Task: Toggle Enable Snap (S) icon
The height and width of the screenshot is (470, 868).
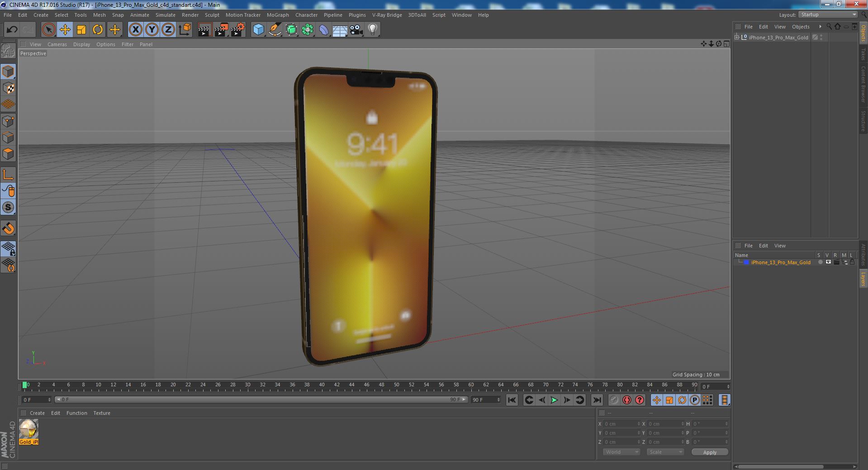Action: pos(8,208)
